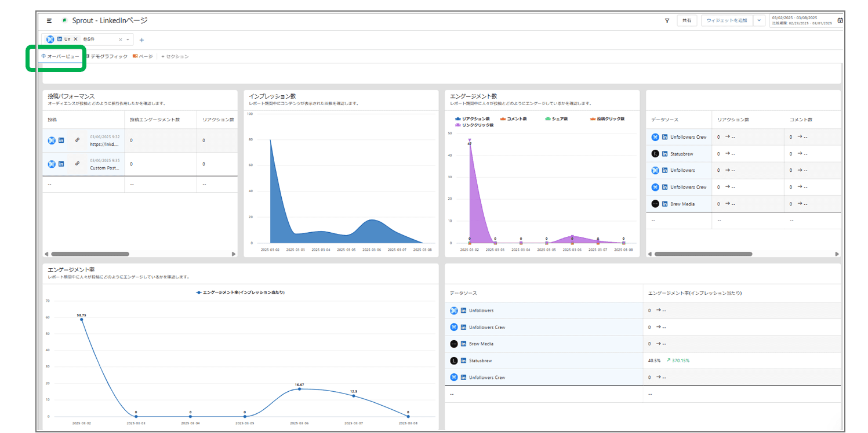Click the 投稿パフォーマンス table's horizontal scrollbar
868x433 pixels.
click(90, 254)
